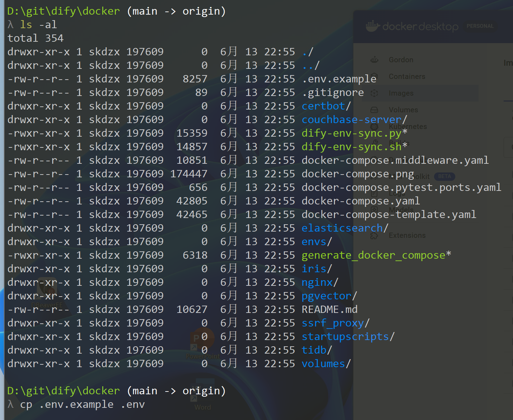Image resolution: width=513 pixels, height=420 pixels.
Task: Open Gordon robot icon in Docker Desktop sidebar
Action: point(374,60)
